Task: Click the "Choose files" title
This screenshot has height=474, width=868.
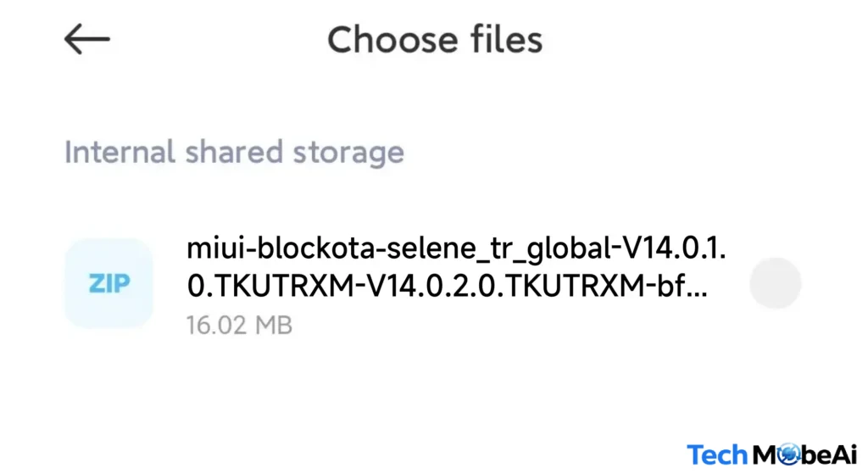Action: pos(435,40)
